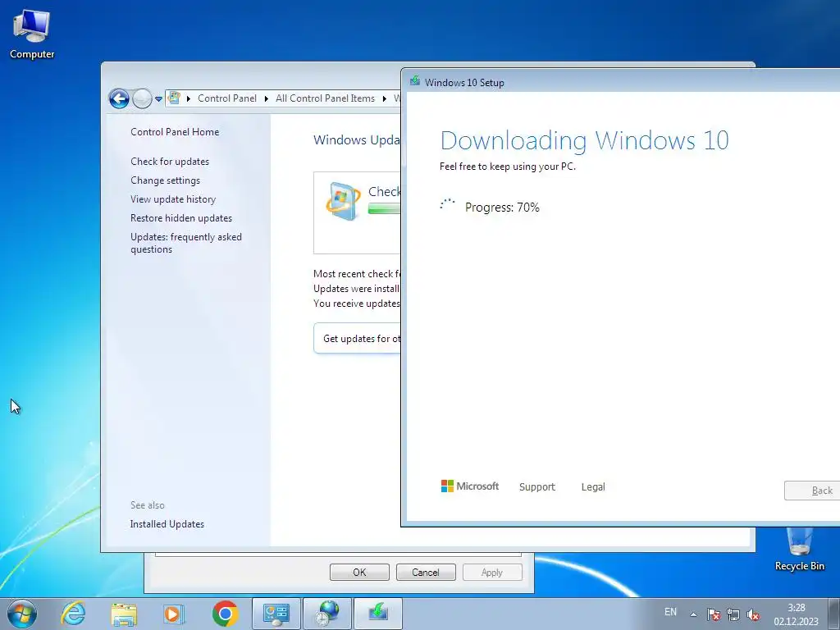840x630 pixels.
Task: Switch to Control Panel taskbar button
Action: (276, 614)
